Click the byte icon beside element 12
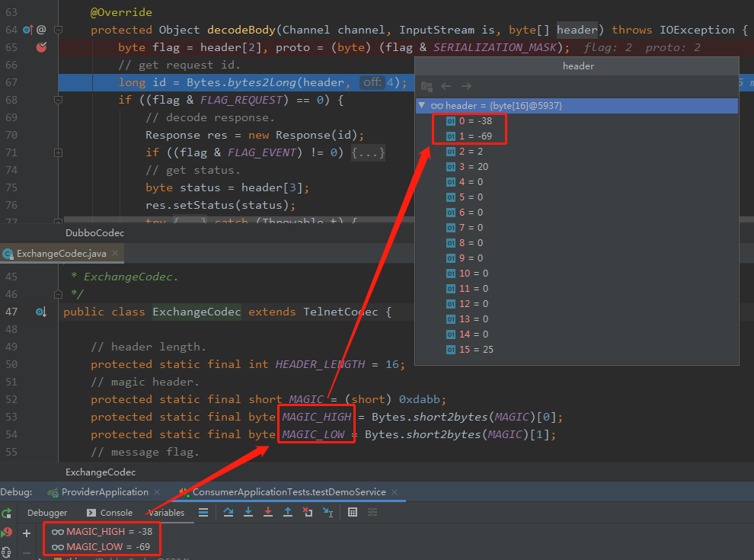The width and height of the screenshot is (754, 560). pyautogui.click(x=451, y=303)
